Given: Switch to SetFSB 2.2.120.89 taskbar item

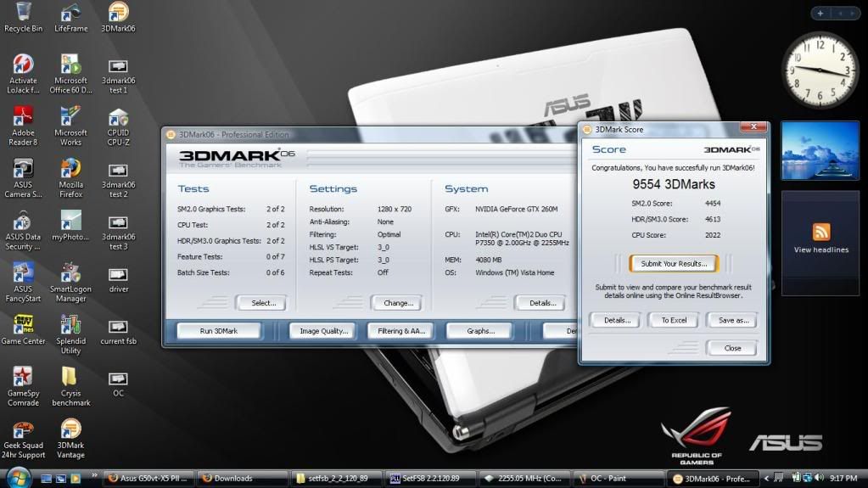Looking at the screenshot, I should 431,479.
